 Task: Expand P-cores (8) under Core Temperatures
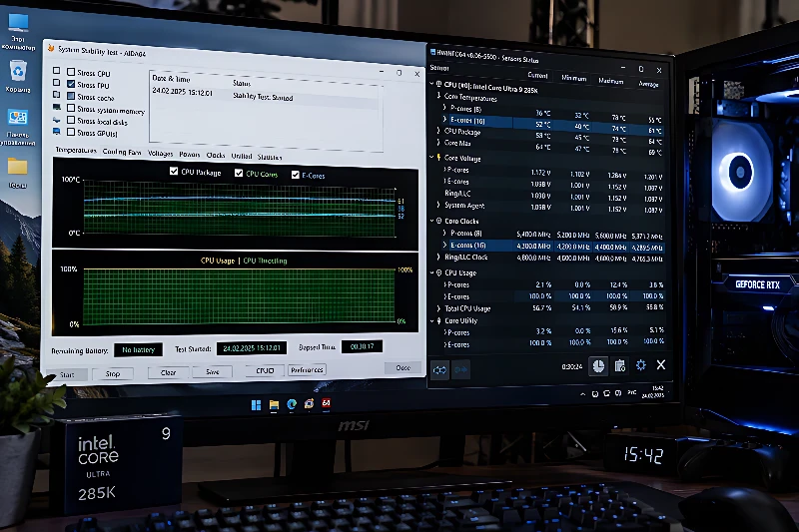(x=444, y=108)
